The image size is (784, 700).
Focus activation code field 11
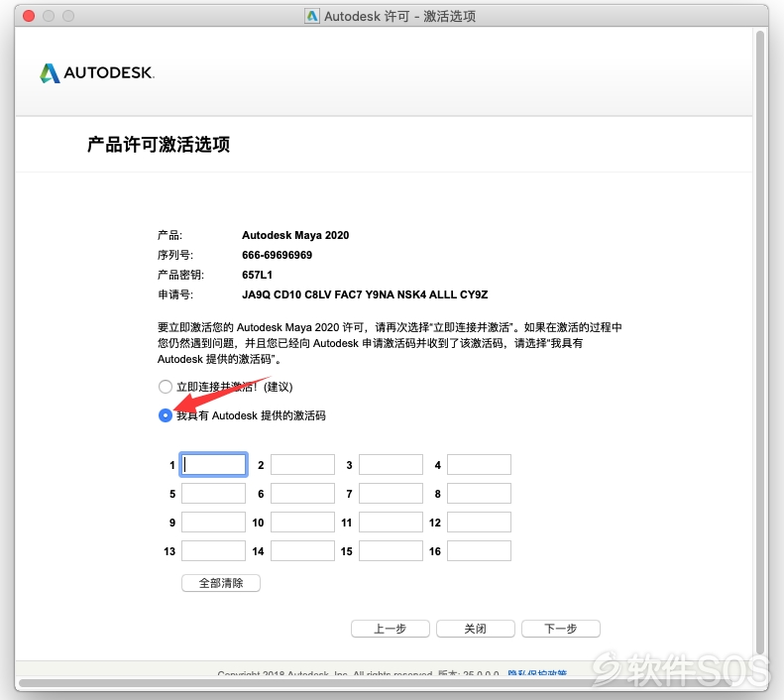pyautogui.click(x=391, y=522)
